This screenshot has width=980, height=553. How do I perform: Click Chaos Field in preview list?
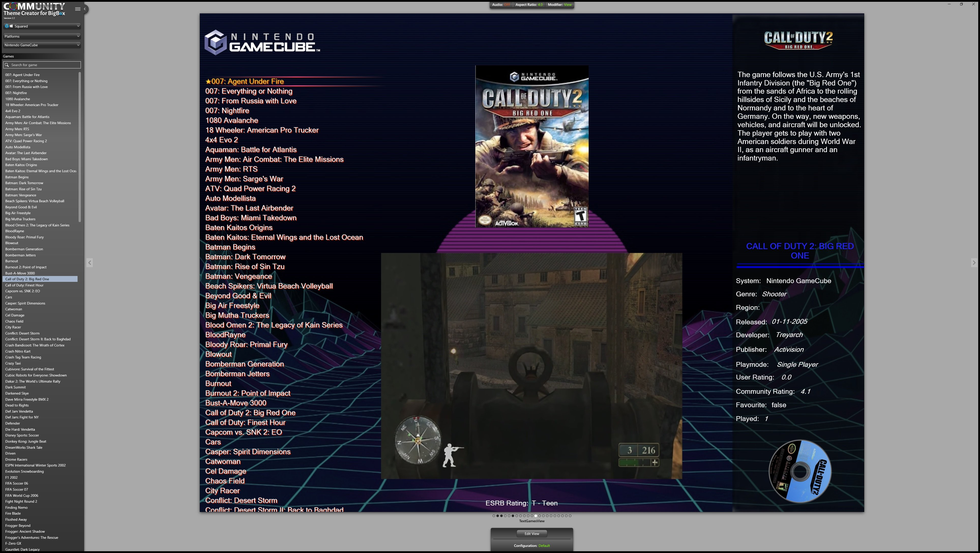click(x=225, y=481)
